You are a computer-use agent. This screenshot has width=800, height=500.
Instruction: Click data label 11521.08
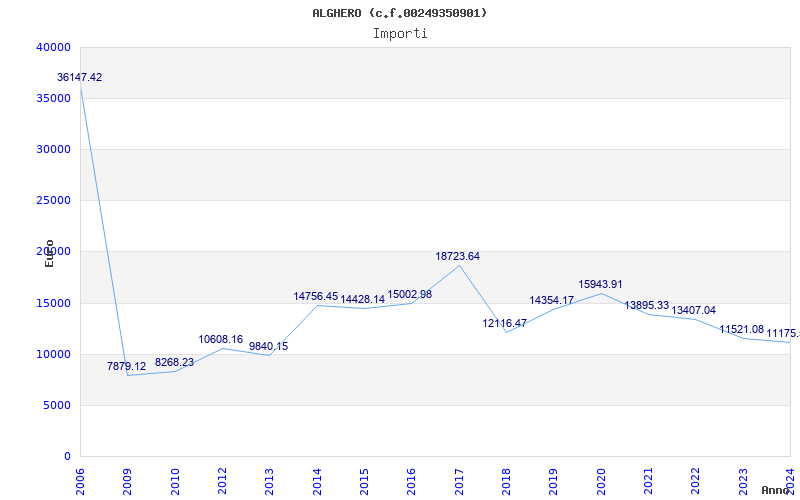tap(742, 330)
